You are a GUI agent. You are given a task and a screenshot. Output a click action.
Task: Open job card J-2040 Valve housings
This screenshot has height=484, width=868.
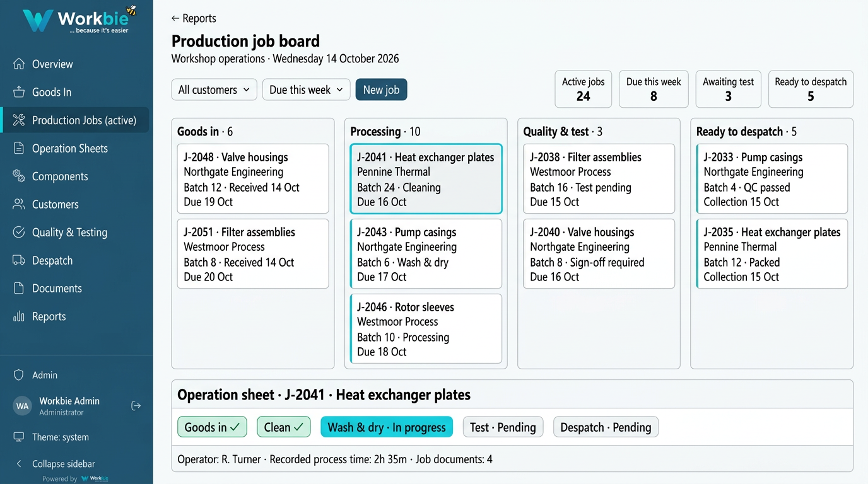599,254
